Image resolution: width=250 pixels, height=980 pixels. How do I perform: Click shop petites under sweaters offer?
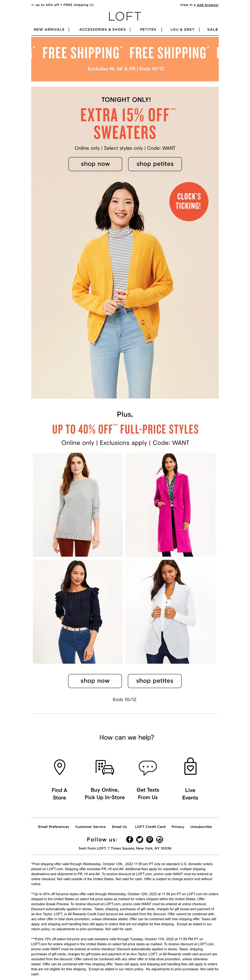tap(155, 164)
